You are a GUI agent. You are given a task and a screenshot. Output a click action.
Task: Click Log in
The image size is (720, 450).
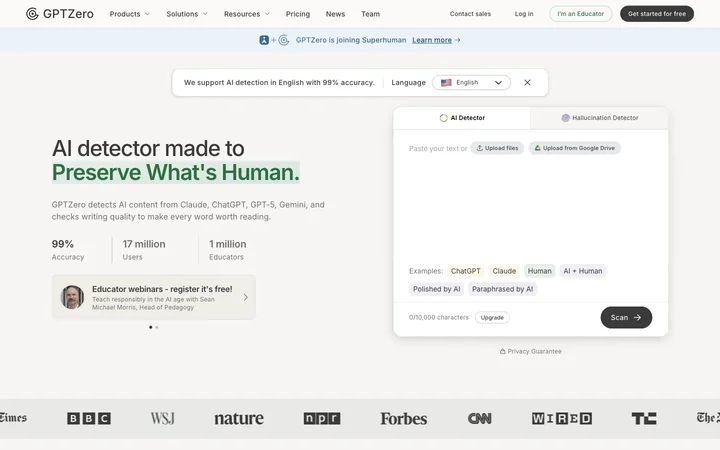coord(524,14)
